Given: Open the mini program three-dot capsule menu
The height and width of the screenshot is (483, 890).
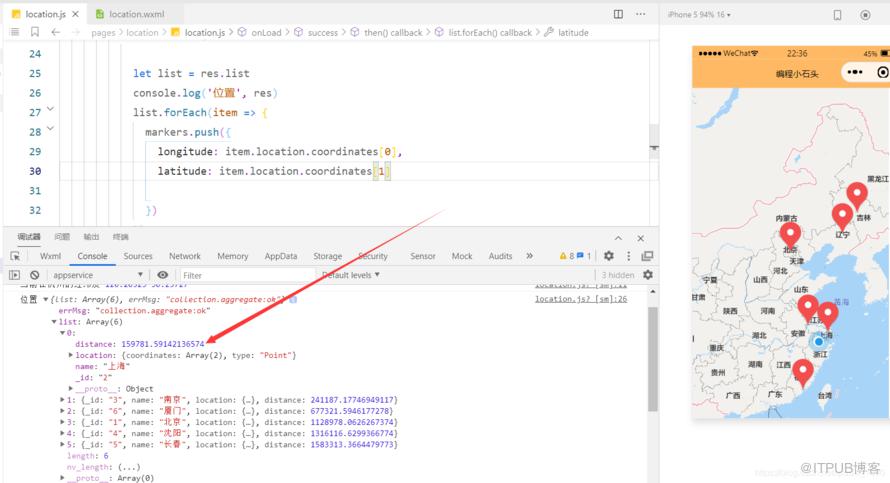Looking at the screenshot, I should click(855, 72).
